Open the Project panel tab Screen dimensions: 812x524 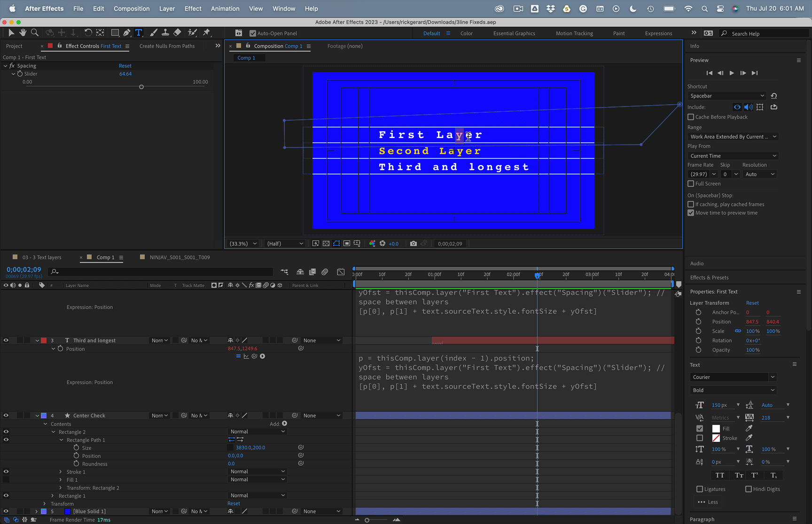pos(14,46)
